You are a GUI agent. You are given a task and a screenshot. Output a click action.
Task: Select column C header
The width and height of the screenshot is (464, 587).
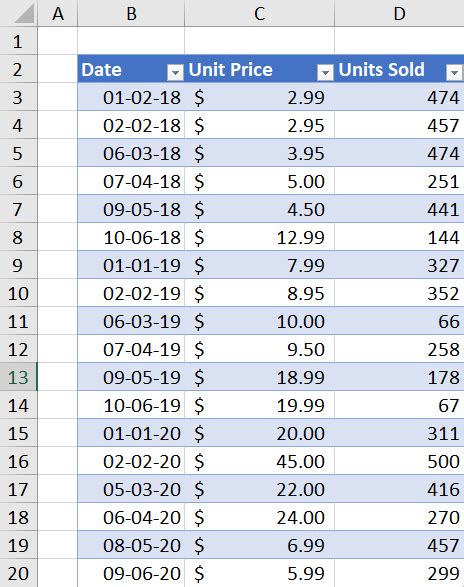[260, 13]
